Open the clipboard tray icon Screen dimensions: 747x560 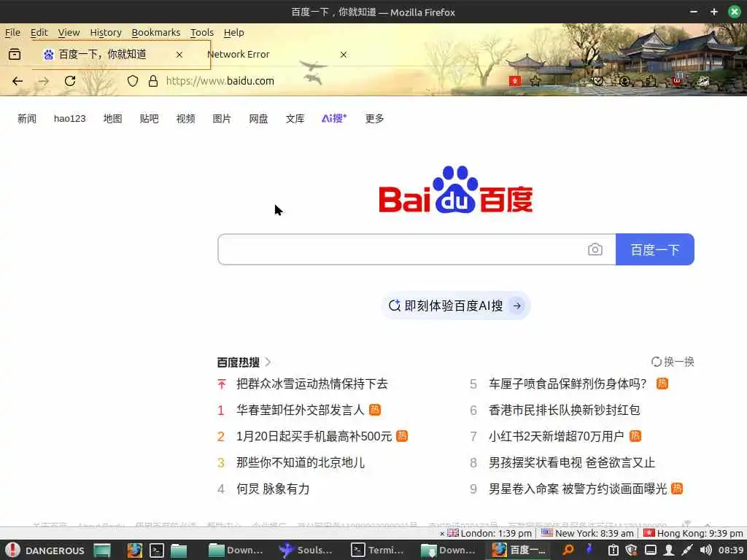point(613,550)
